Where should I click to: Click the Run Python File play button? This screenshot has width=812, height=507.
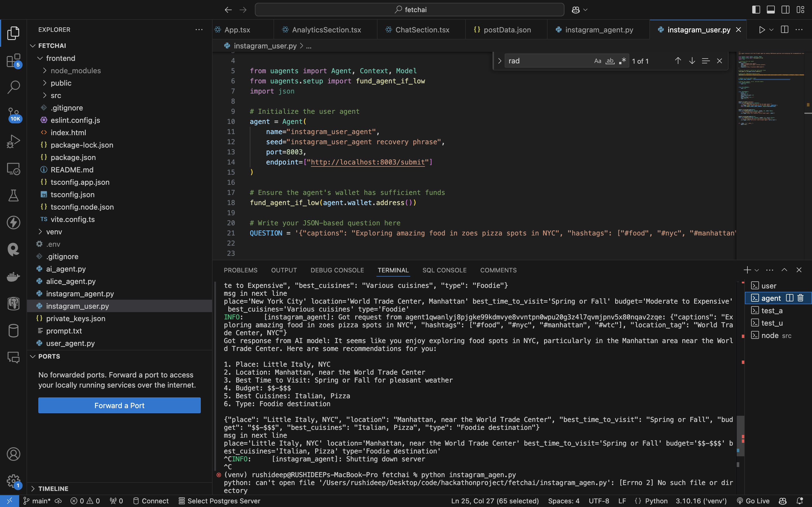[x=762, y=30]
